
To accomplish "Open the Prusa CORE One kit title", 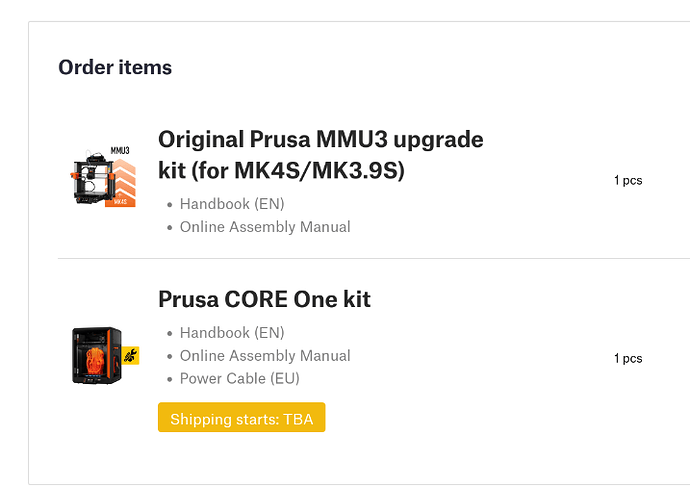I will coord(264,299).
